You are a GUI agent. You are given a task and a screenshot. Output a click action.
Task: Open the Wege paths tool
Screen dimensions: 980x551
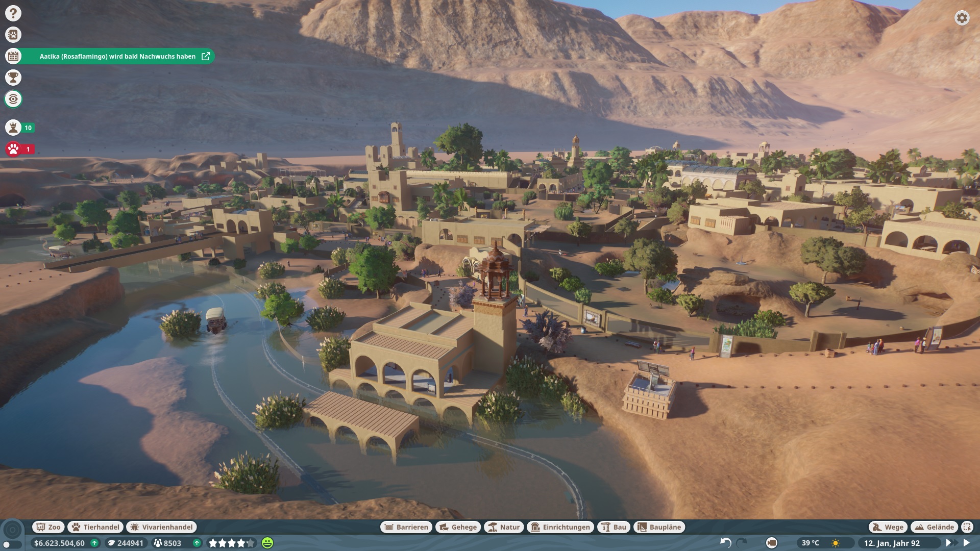tap(888, 527)
